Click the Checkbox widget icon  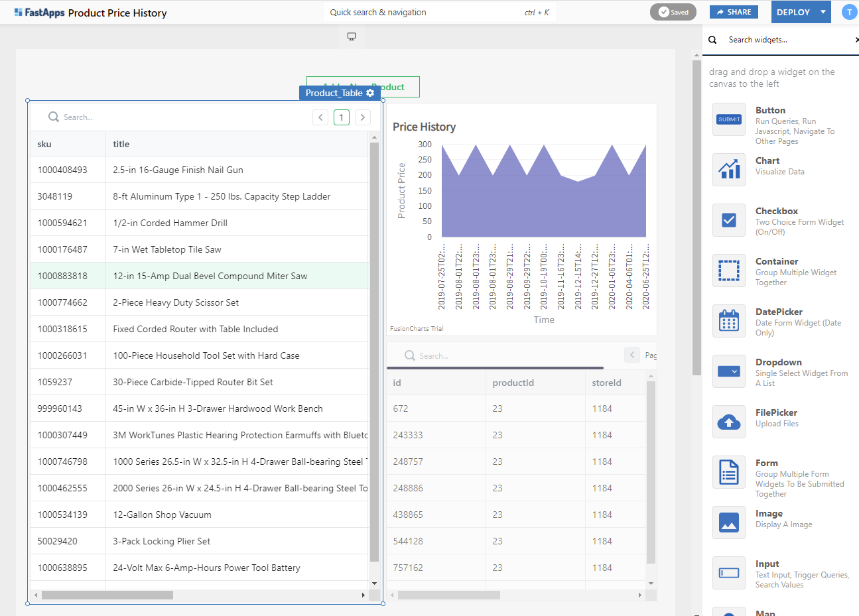click(729, 220)
